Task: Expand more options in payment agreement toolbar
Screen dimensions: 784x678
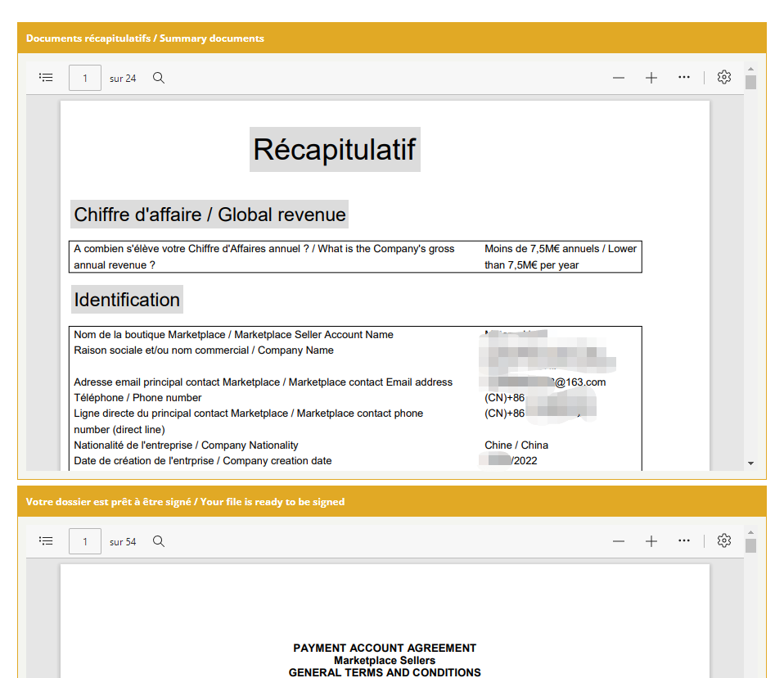Action: click(684, 541)
